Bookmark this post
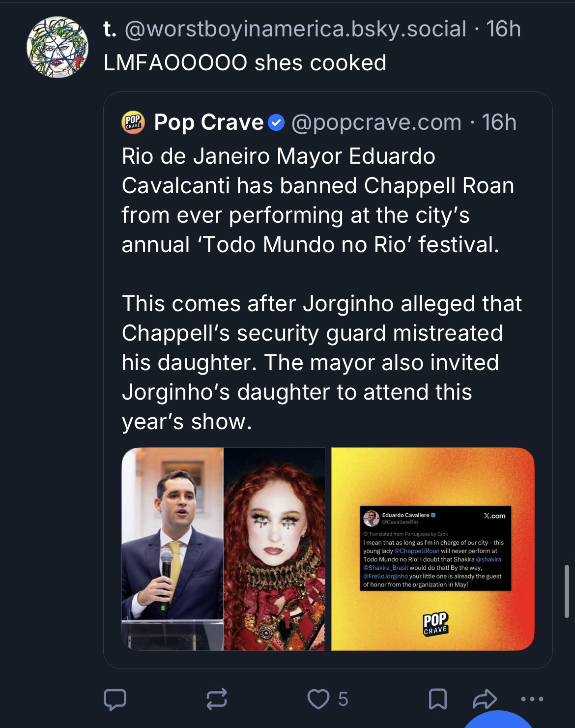Image resolution: width=575 pixels, height=728 pixels. [438, 699]
